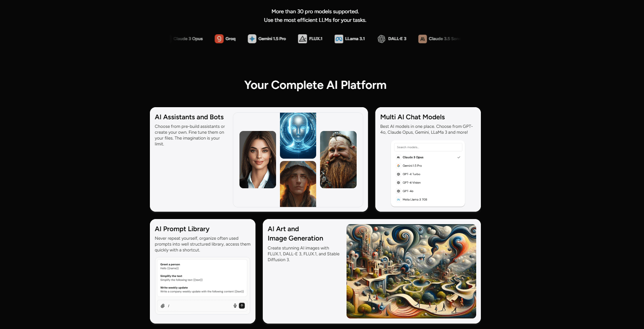The height and width of the screenshot is (329, 644).
Task: Pick GPT-4o from the model list
Action: (428, 191)
